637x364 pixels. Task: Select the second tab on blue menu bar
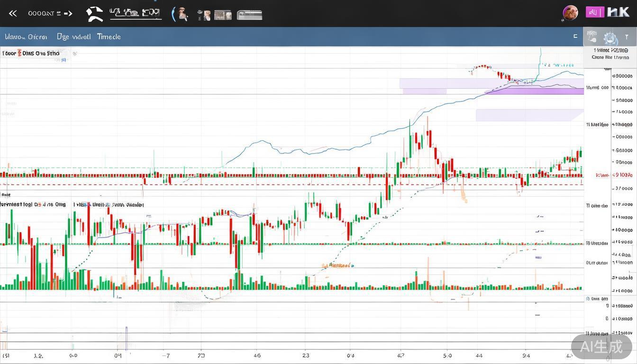click(x=73, y=36)
